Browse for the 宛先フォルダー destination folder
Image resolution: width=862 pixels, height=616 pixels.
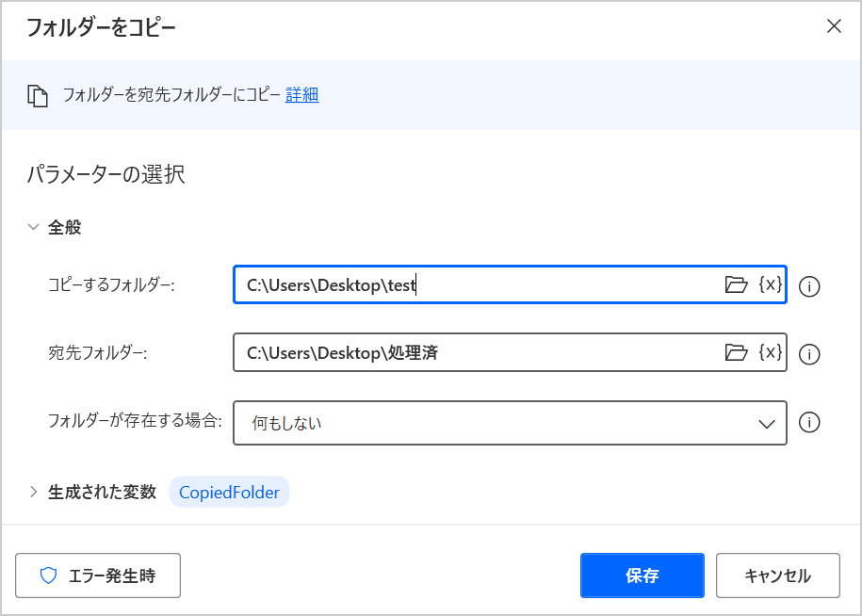(x=736, y=352)
